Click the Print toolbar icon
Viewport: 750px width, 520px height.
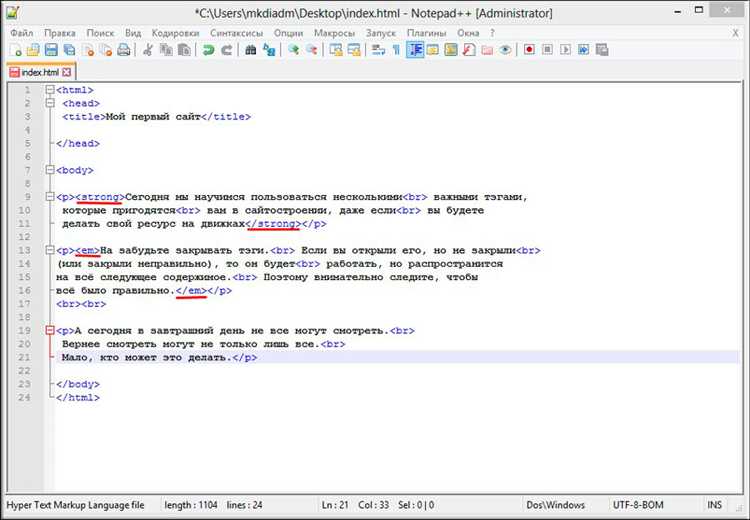click(124, 50)
